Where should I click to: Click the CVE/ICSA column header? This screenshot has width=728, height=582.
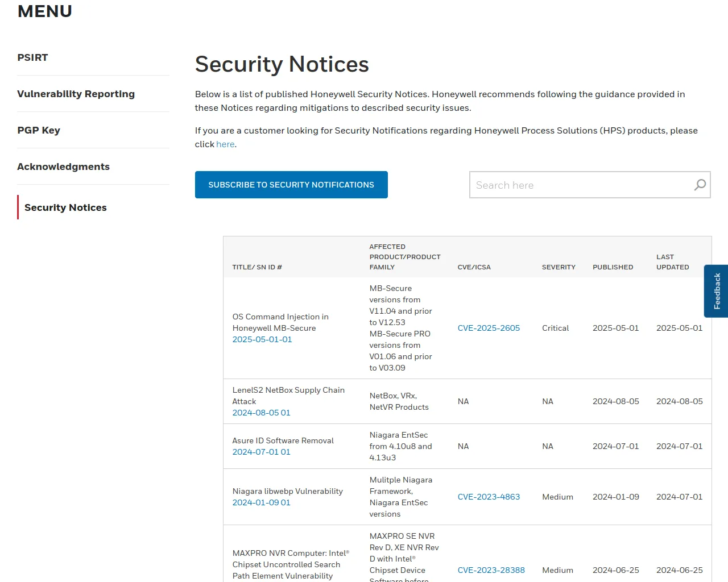(474, 267)
